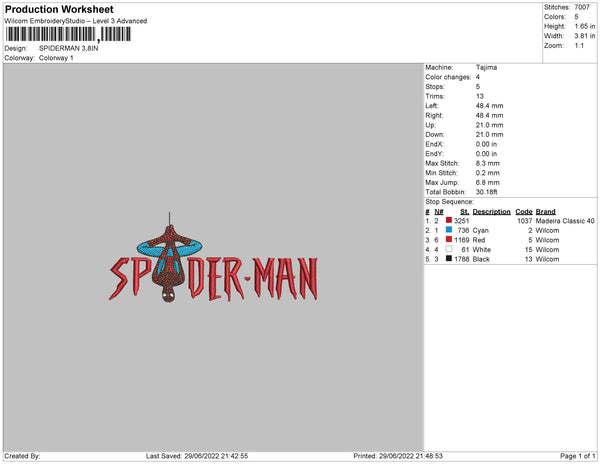Click the Width value '3.81 in'
The width and height of the screenshot is (600, 464).
point(585,36)
